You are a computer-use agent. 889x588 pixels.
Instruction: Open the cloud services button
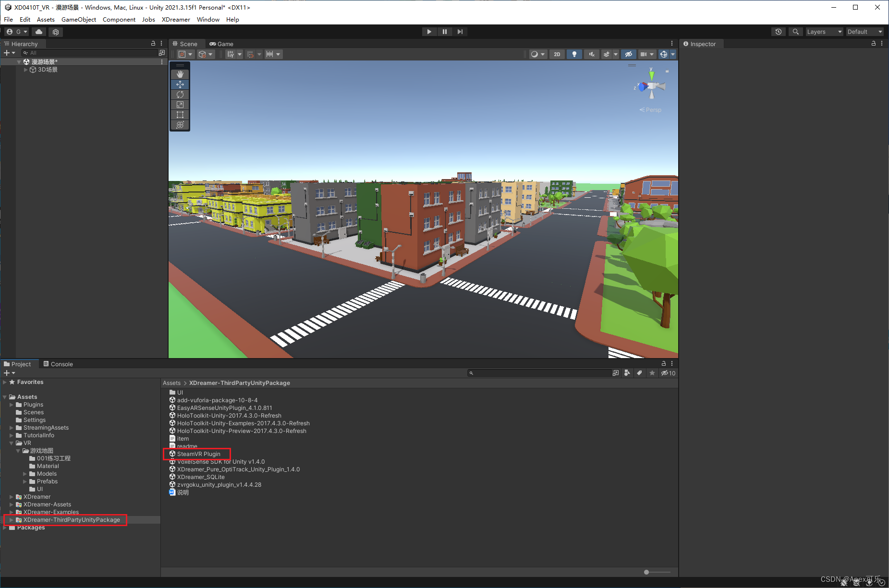39,32
